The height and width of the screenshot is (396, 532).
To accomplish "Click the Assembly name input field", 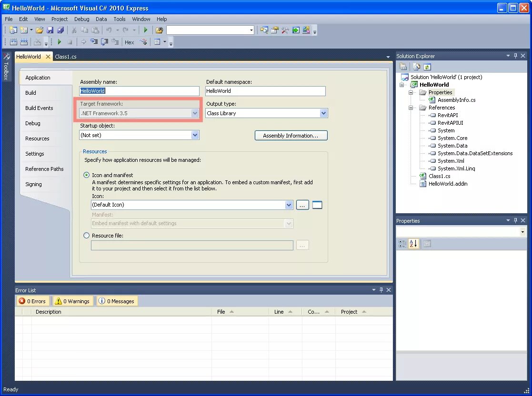I will 139,91.
